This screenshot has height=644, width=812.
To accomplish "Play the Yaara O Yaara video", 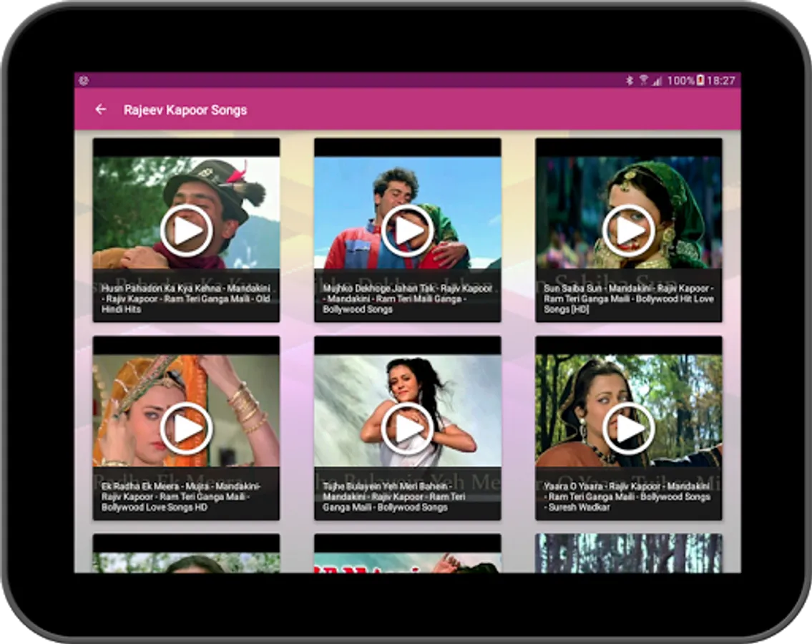I will [629, 429].
